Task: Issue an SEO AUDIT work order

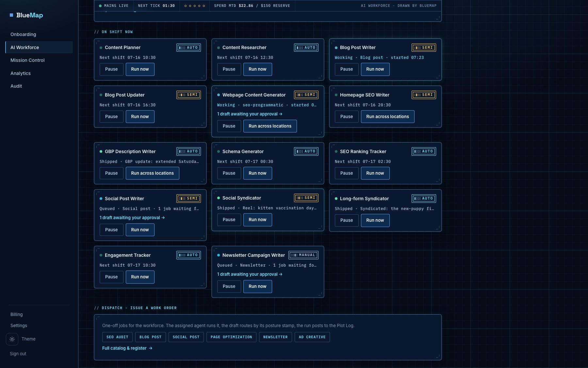Action: [x=117, y=337]
